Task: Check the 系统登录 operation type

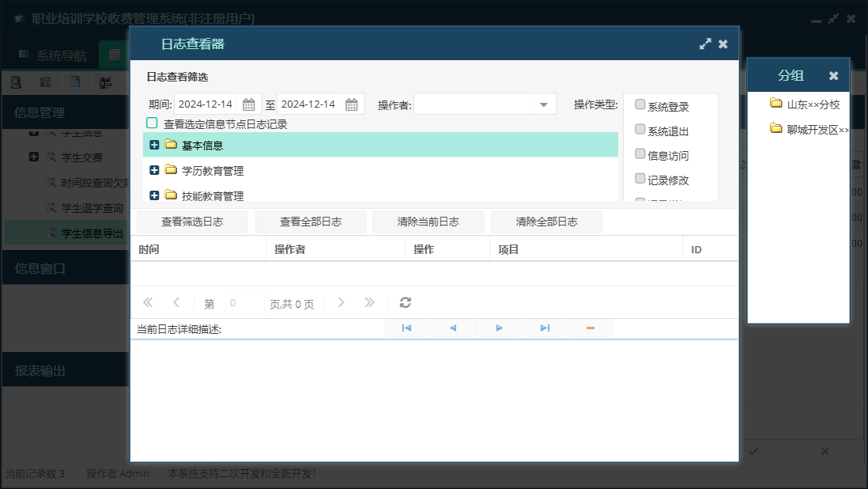Action: pyautogui.click(x=640, y=105)
